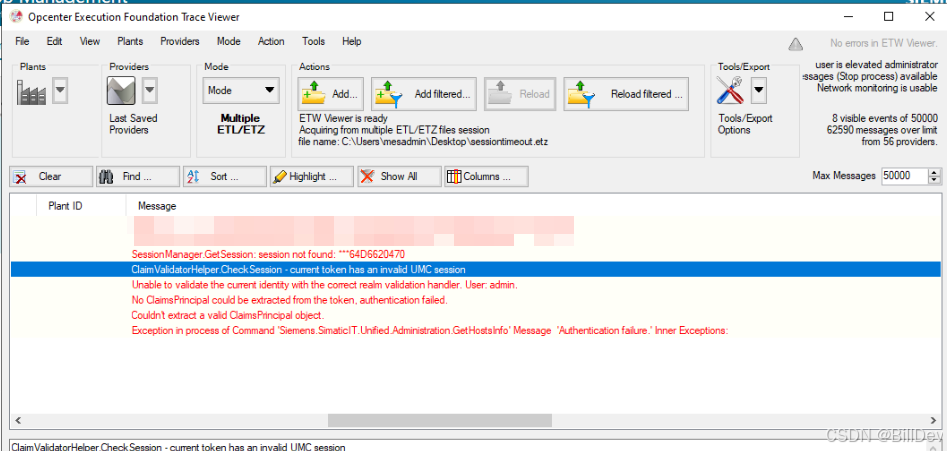Open the Tools menu
The image size is (947, 451).
point(313,41)
